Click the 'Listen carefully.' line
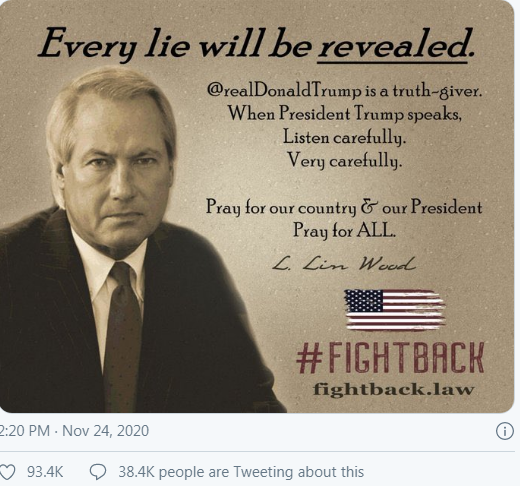 coord(344,138)
